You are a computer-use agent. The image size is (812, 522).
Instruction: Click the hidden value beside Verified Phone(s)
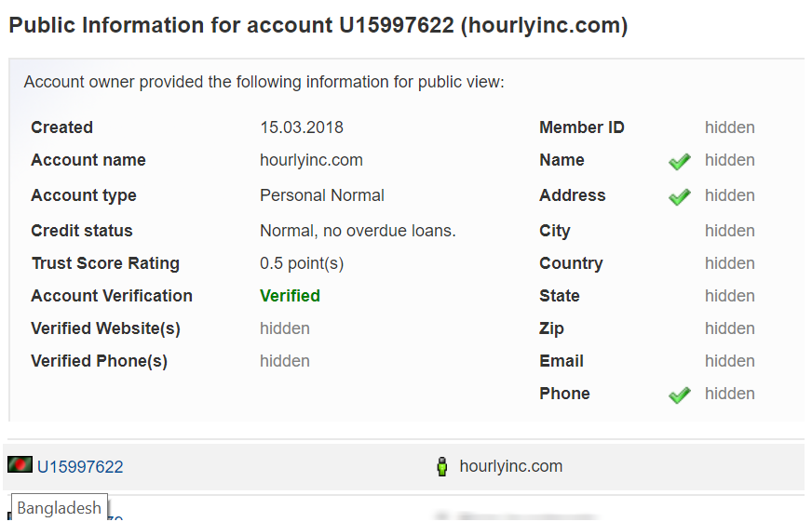tap(285, 361)
